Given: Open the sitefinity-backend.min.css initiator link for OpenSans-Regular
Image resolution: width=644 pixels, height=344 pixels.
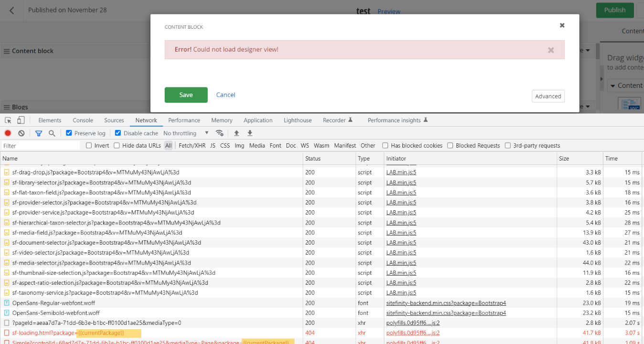Looking at the screenshot, I should coord(446,303).
